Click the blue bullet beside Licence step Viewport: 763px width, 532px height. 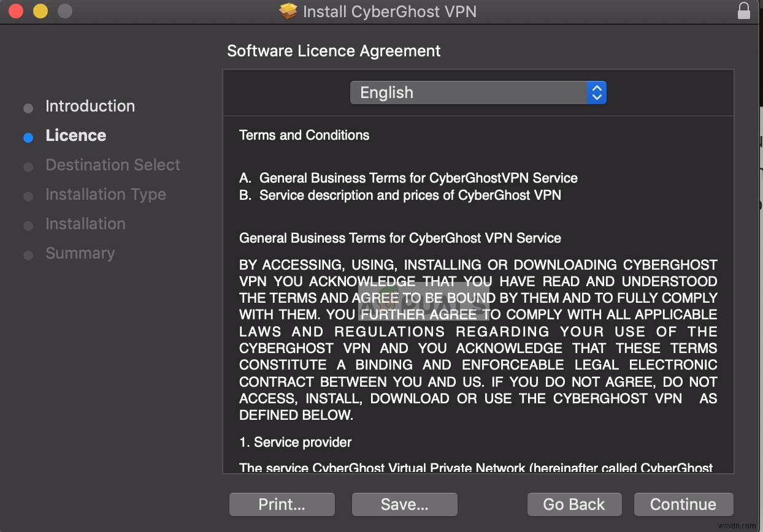tap(28, 137)
